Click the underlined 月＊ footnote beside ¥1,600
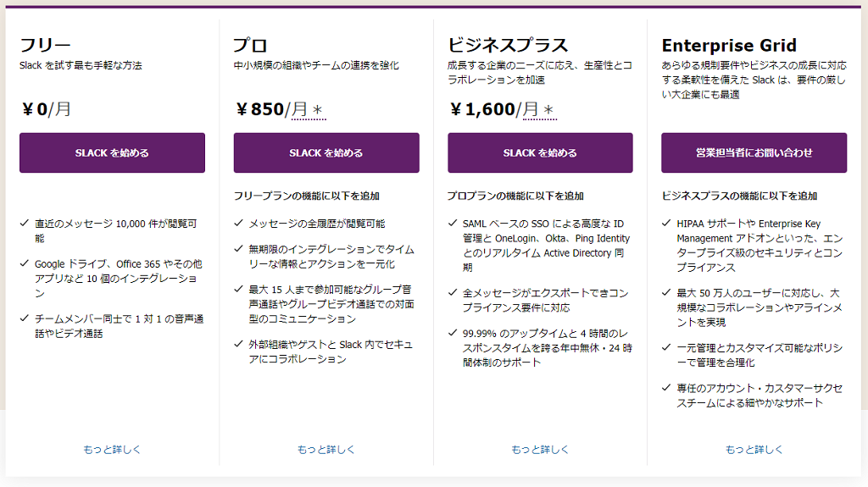 537,110
